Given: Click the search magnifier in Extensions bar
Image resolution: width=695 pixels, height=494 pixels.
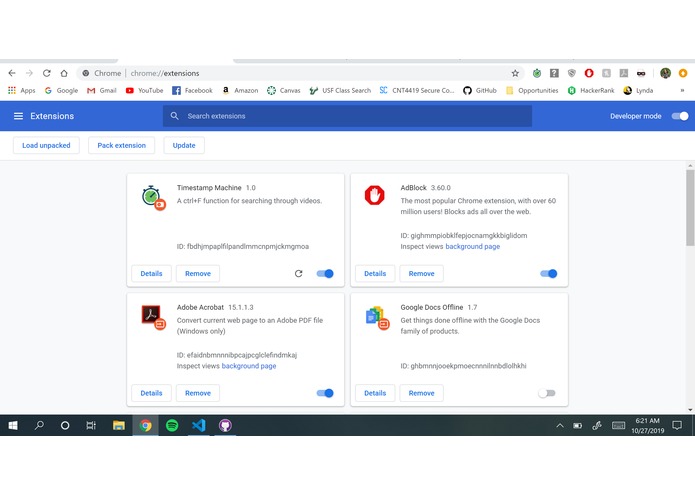Looking at the screenshot, I should (x=175, y=116).
